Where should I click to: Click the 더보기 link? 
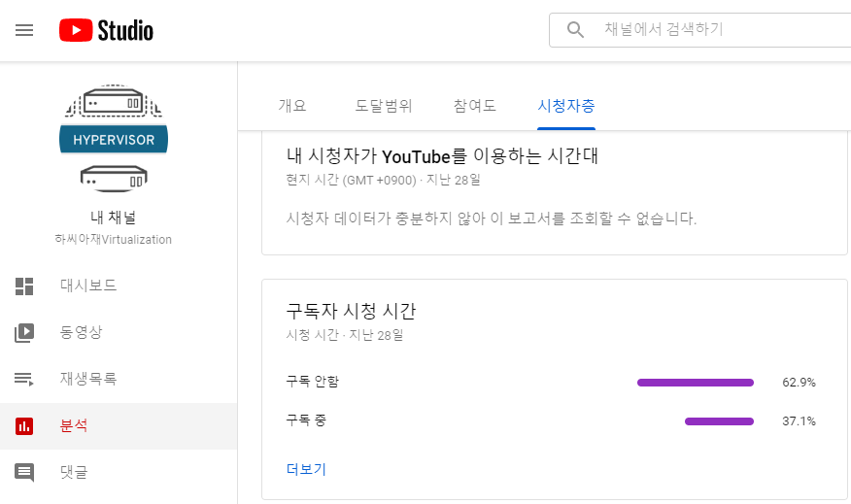[306, 469]
